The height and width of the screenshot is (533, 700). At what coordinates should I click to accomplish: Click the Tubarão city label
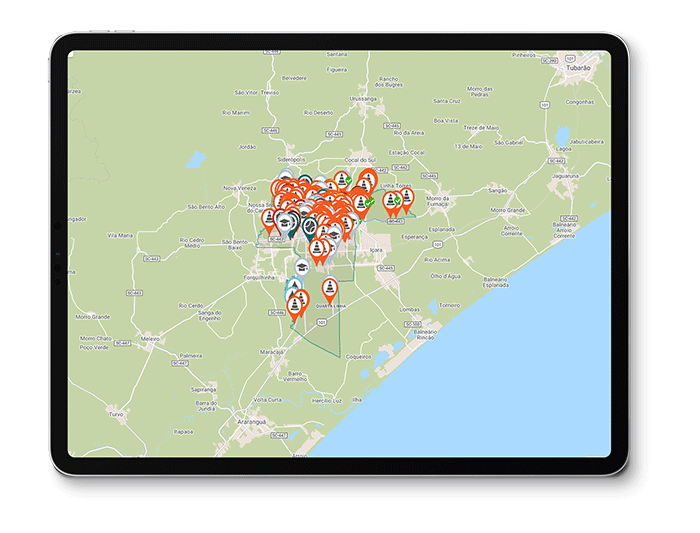pos(579,68)
